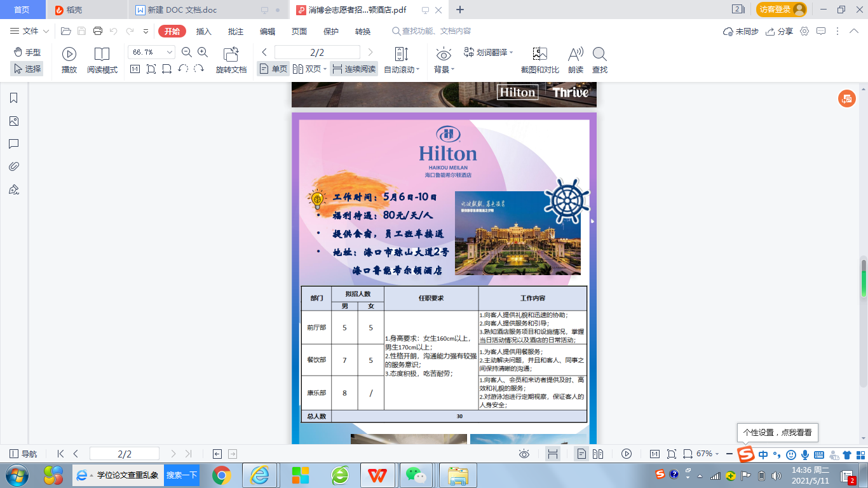Set actual size 1:1 in ribbon
The width and height of the screenshot is (868, 488).
tap(135, 69)
